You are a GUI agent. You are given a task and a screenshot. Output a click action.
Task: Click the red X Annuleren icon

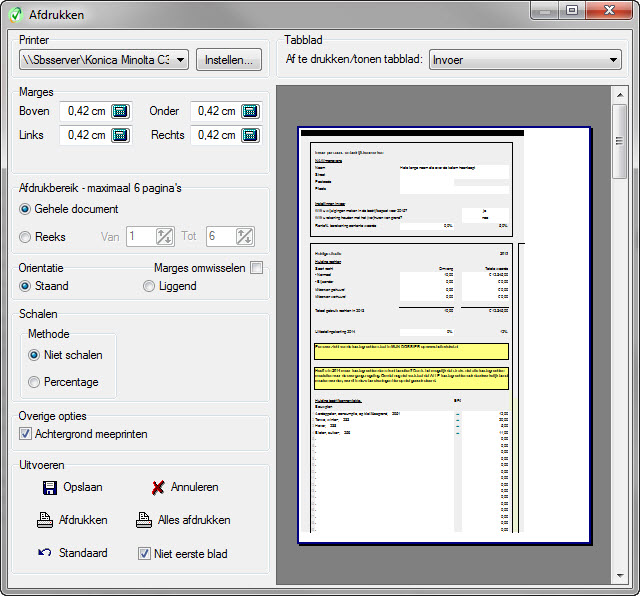[x=158, y=488]
